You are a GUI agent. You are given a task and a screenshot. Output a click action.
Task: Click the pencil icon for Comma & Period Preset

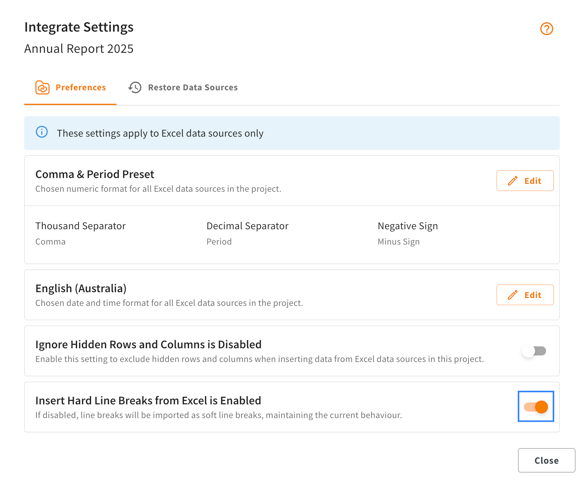[512, 181]
